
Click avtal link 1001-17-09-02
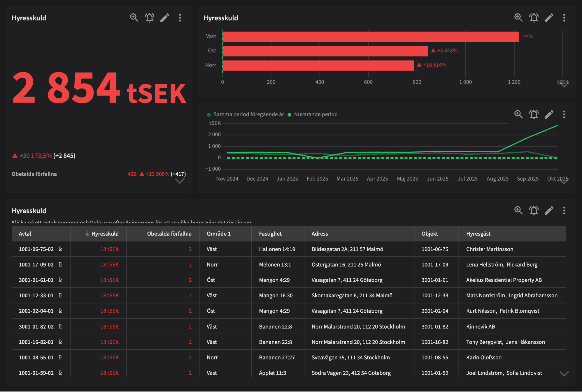click(36, 264)
